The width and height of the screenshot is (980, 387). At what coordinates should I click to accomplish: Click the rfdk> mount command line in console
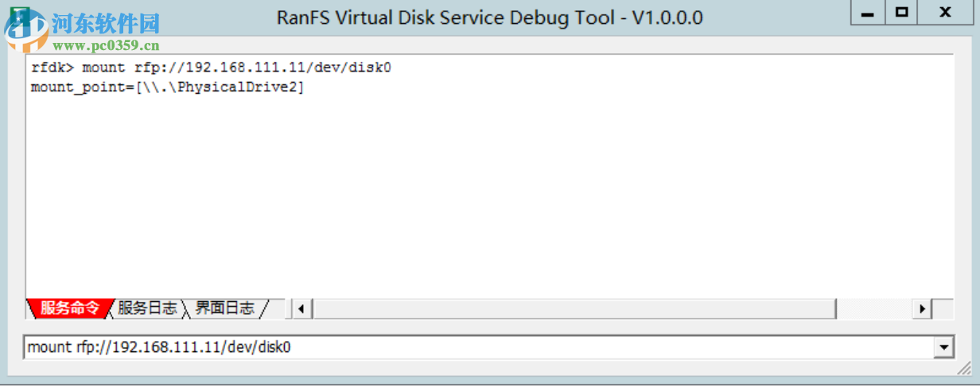tap(211, 68)
